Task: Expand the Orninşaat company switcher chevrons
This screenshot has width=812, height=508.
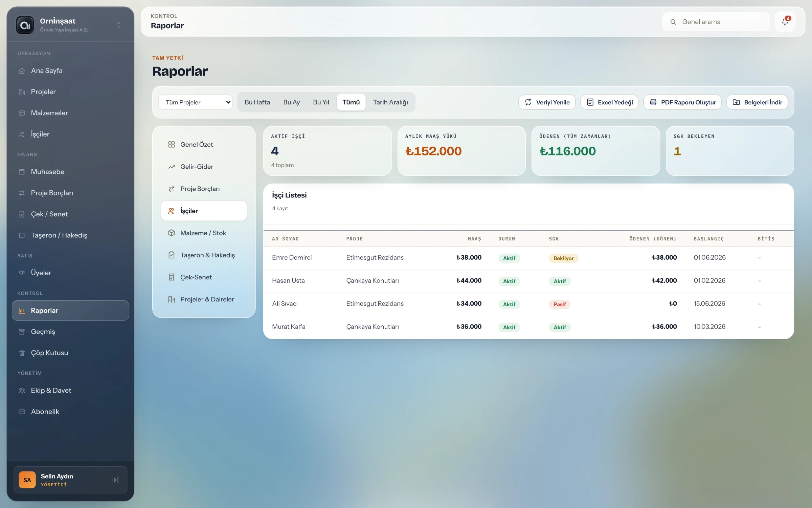Action: (119, 25)
